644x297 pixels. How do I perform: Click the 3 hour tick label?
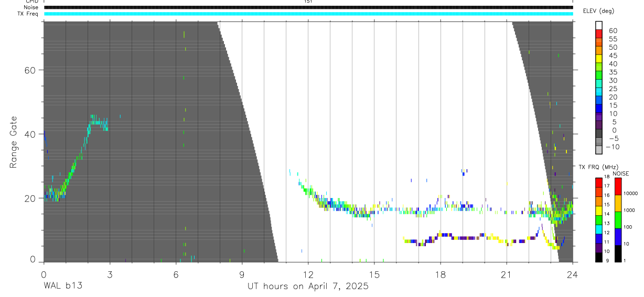[110, 274]
